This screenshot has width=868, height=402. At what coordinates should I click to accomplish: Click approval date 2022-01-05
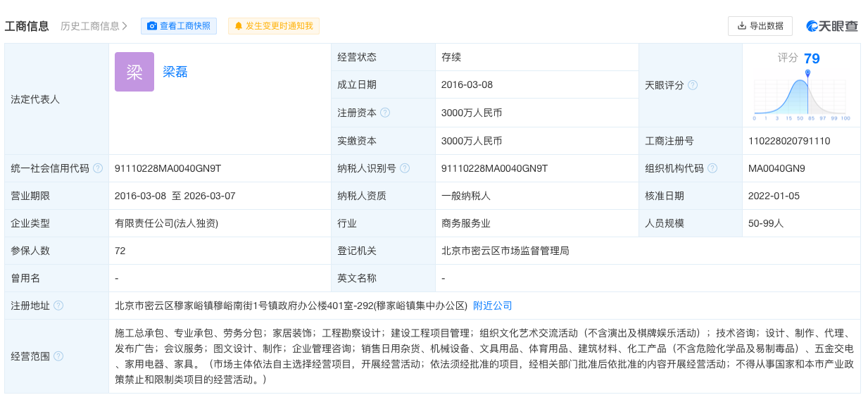click(x=774, y=196)
